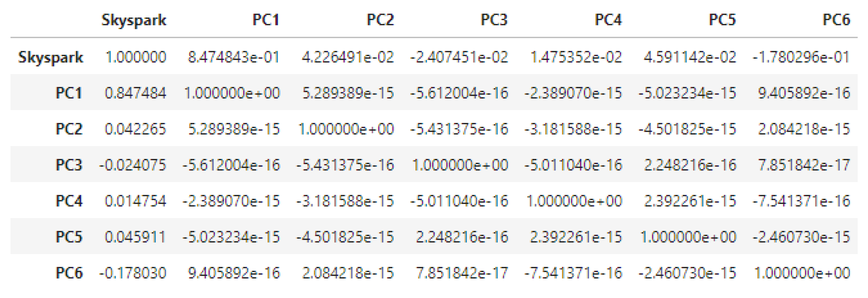
Task: Click the Skyspark column header
Action: [134, 20]
